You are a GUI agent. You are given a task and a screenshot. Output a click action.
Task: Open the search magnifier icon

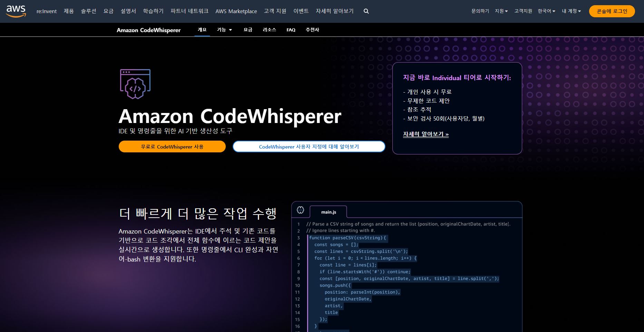click(x=366, y=11)
